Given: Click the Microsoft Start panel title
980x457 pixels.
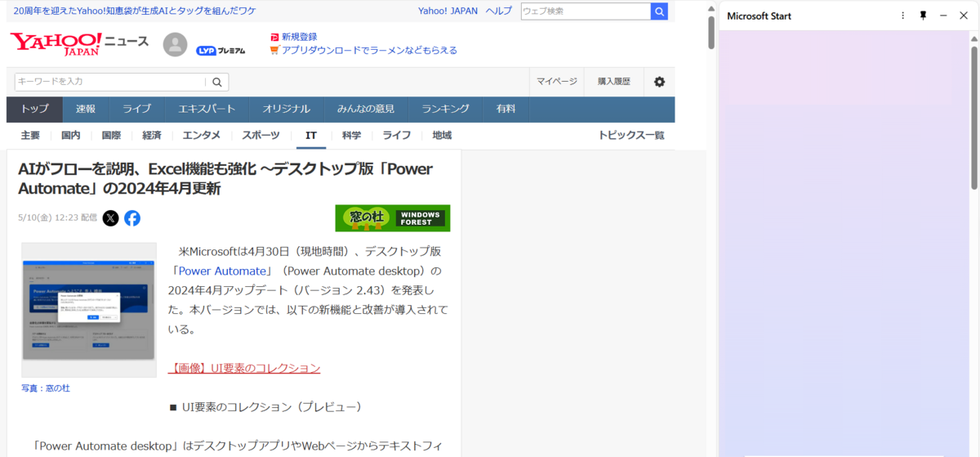Looking at the screenshot, I should [759, 16].
